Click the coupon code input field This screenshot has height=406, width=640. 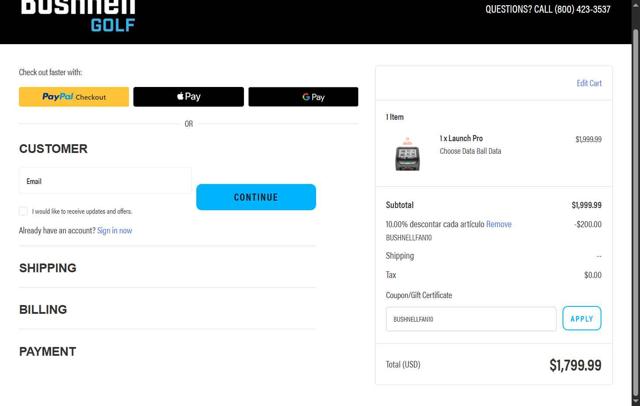click(x=471, y=319)
